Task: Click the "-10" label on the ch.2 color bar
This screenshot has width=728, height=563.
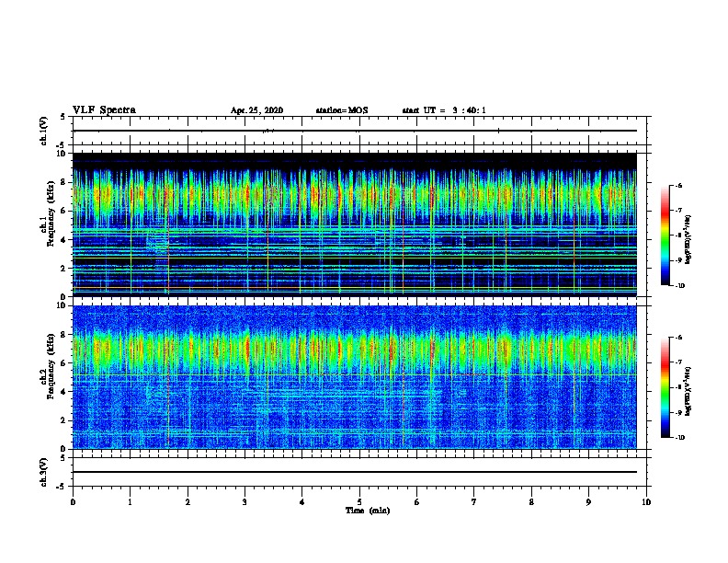Action: tap(679, 438)
